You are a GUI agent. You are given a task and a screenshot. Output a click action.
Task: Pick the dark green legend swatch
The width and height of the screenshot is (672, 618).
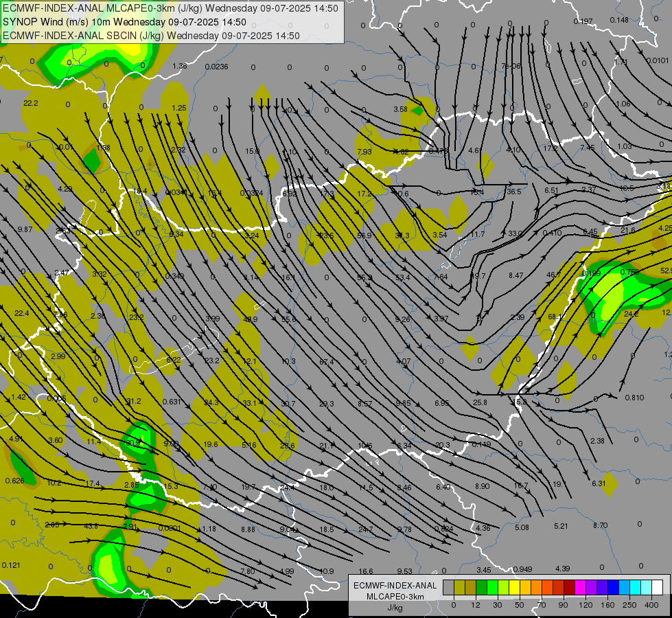481,587
